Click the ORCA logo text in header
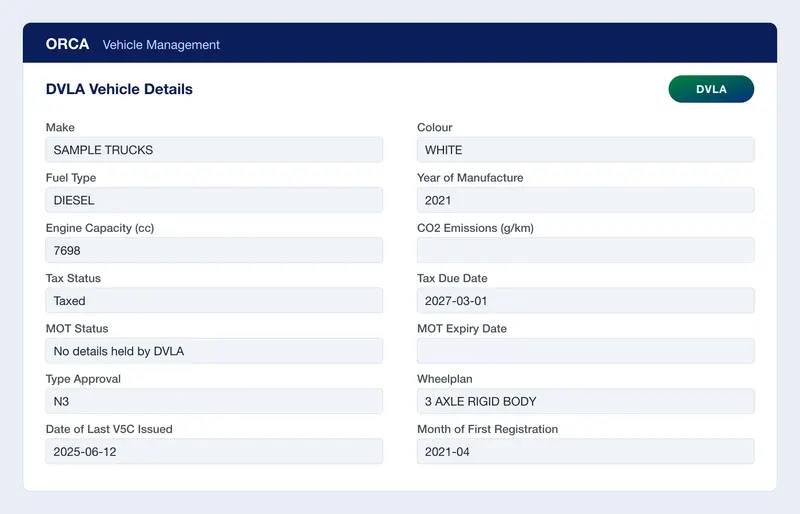The height and width of the screenshot is (514, 800). pos(67,44)
